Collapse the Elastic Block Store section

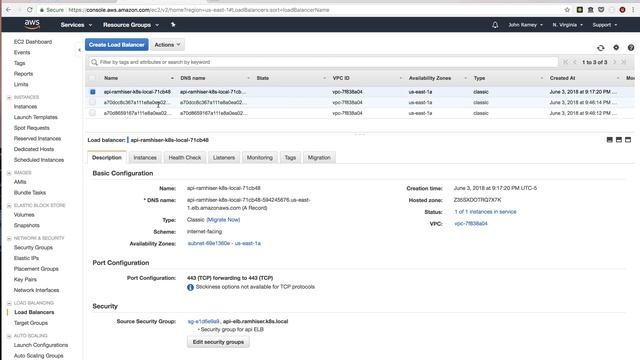(9, 206)
